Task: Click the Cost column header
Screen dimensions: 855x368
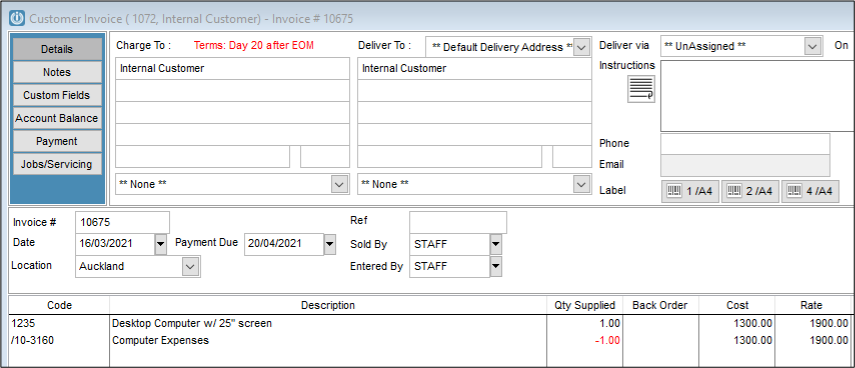Action: [x=737, y=305]
